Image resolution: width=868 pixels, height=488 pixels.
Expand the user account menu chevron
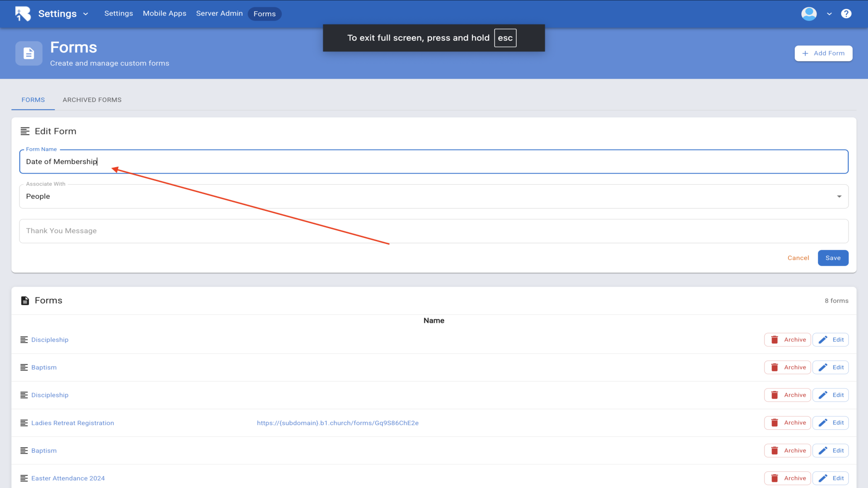(x=829, y=14)
